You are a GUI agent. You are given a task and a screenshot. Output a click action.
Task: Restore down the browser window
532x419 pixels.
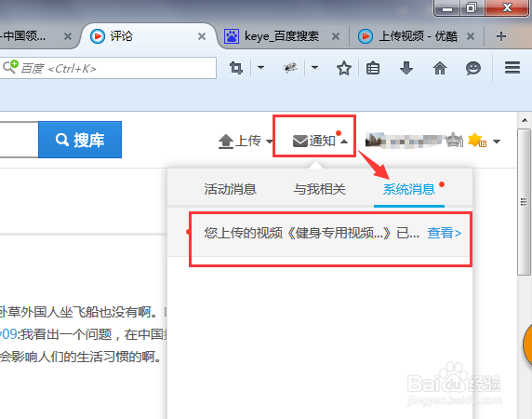tap(472, 7)
